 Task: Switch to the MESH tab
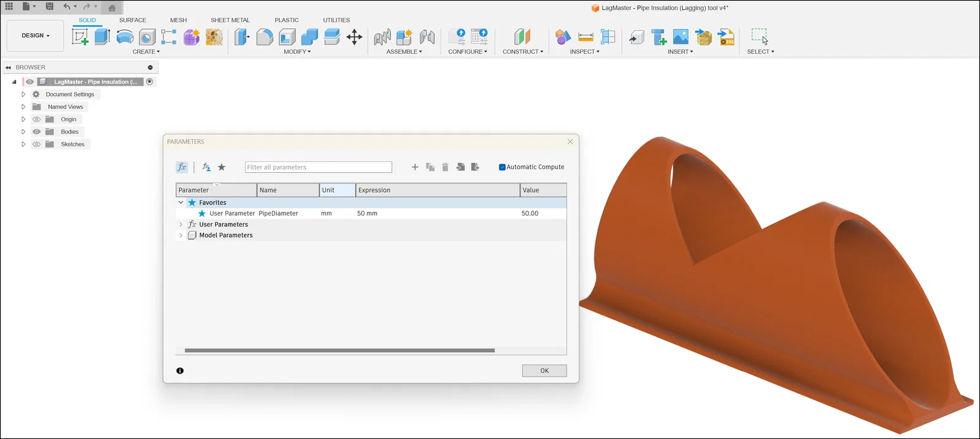pos(178,20)
